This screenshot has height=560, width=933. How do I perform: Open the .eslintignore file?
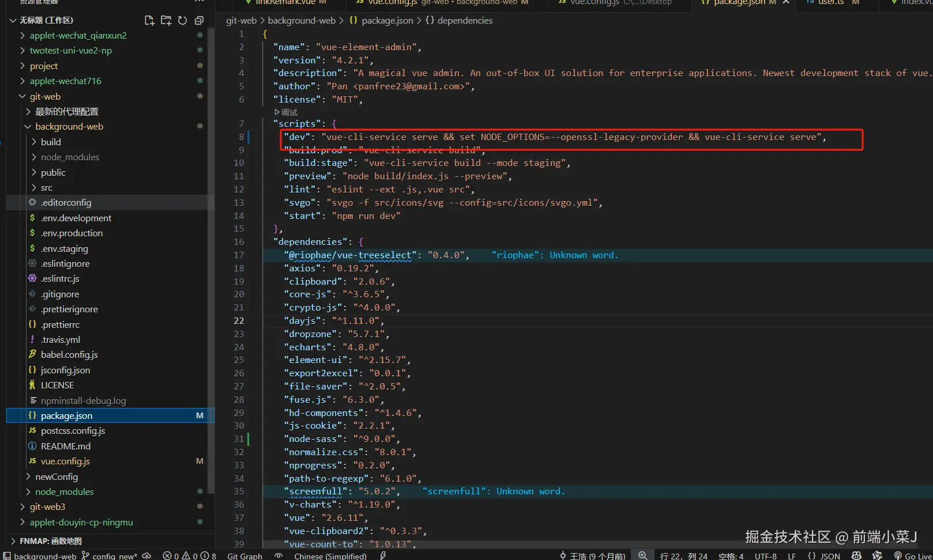65,264
